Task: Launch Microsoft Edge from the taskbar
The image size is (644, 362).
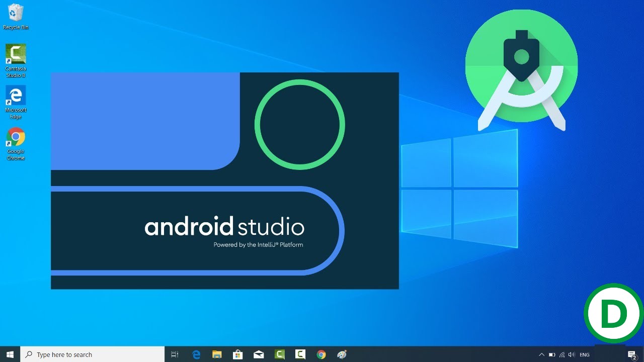Action: click(x=196, y=354)
